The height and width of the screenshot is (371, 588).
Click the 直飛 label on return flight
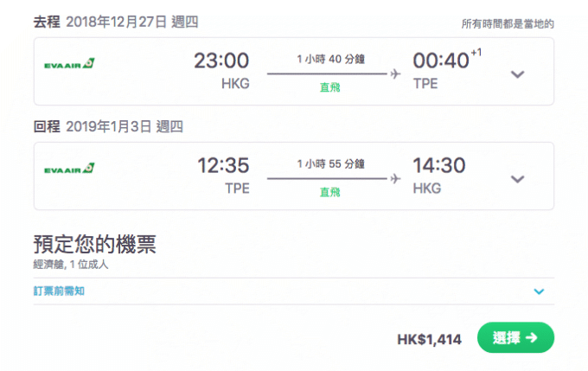coord(329,192)
